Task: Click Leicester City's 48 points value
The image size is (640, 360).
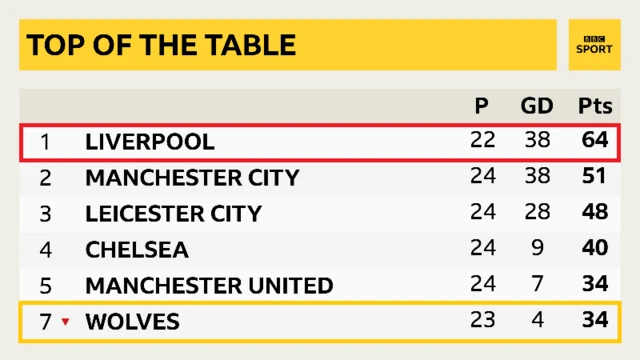Action: tap(595, 211)
